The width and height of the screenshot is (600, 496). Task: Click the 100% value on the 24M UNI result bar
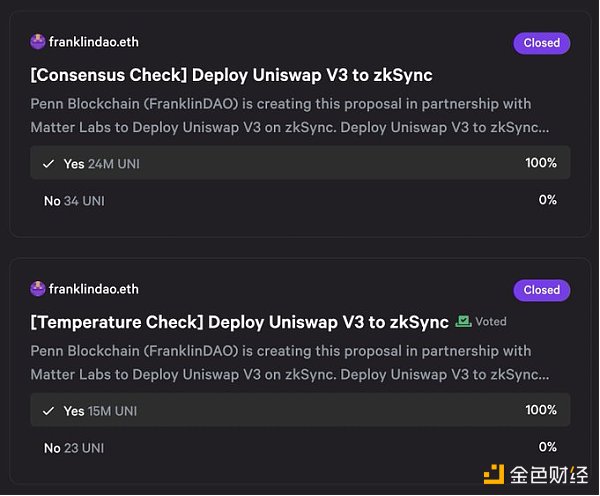point(541,163)
